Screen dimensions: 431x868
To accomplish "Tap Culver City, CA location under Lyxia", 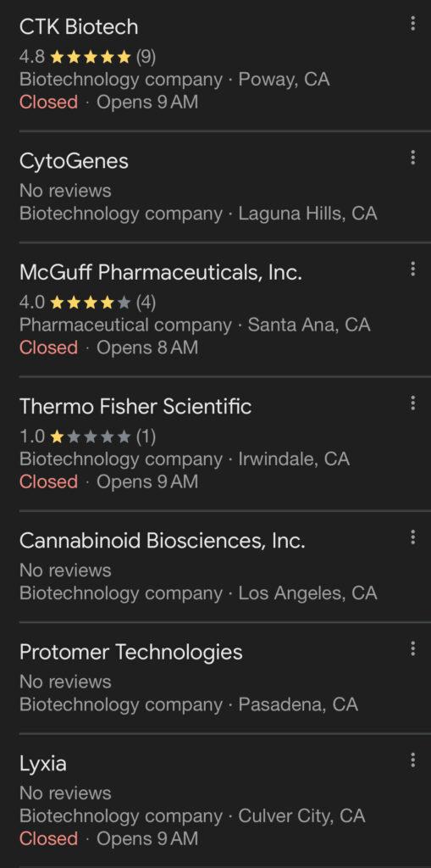I will pyautogui.click(x=301, y=816).
